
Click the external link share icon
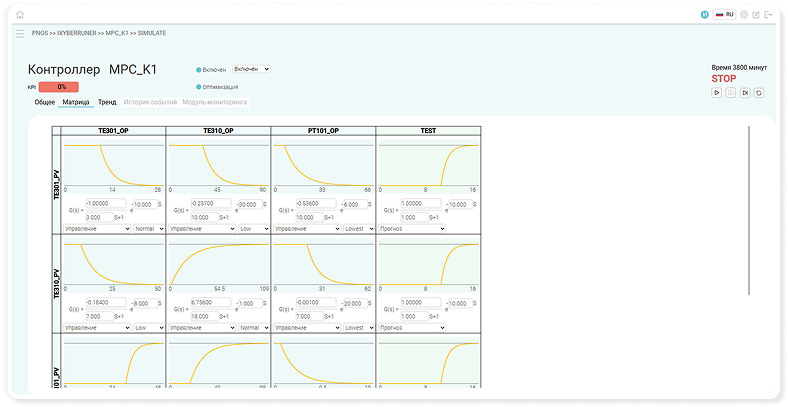pyautogui.click(x=756, y=15)
